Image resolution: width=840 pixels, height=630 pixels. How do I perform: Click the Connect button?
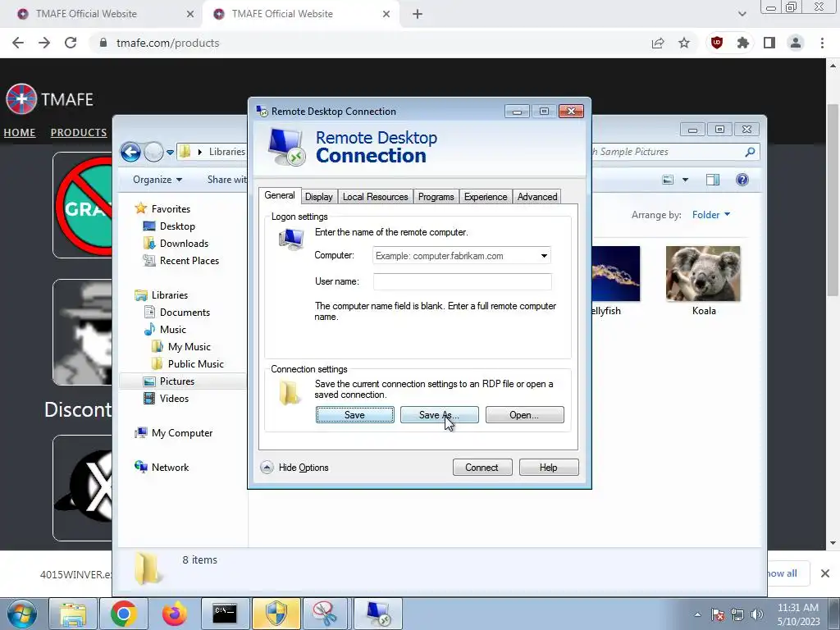(x=482, y=467)
